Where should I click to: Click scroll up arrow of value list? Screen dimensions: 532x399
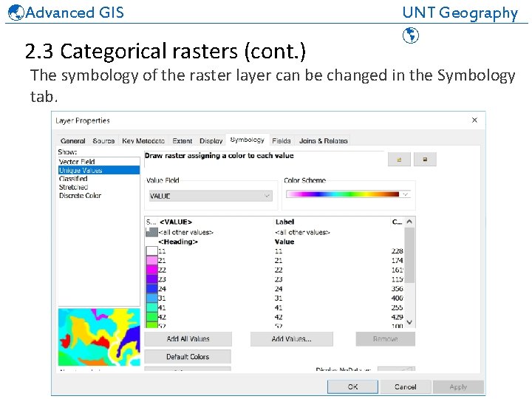pyautogui.click(x=409, y=222)
